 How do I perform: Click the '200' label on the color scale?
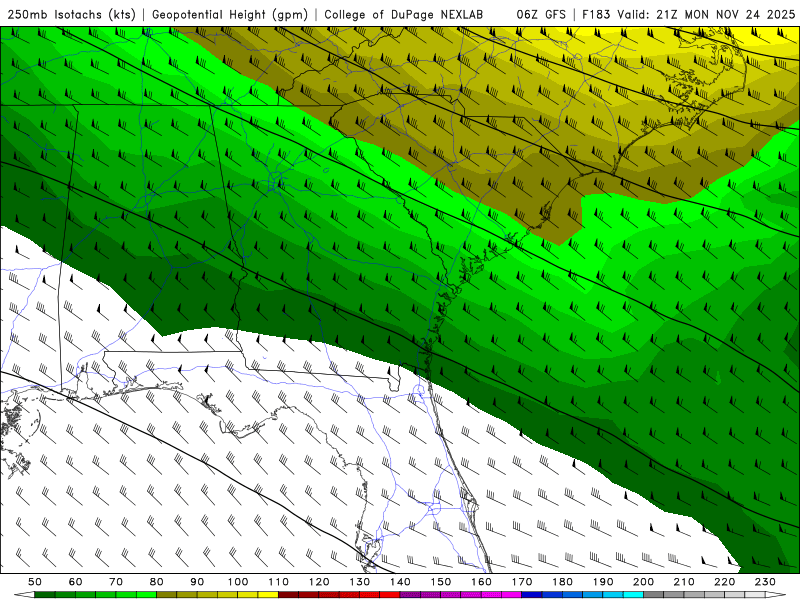[x=643, y=582]
